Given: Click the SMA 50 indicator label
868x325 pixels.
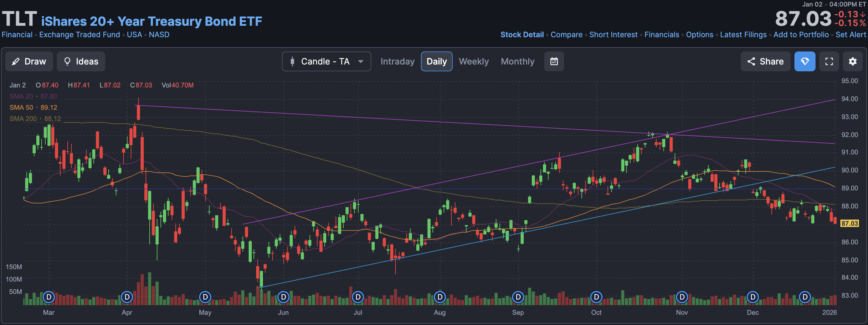Looking at the screenshot, I should 33,107.
